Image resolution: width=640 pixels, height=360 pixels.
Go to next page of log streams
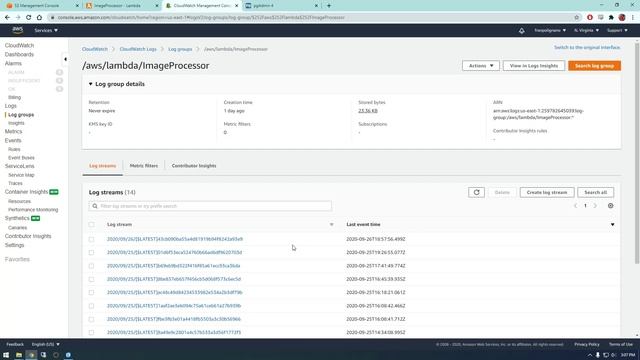(595, 206)
